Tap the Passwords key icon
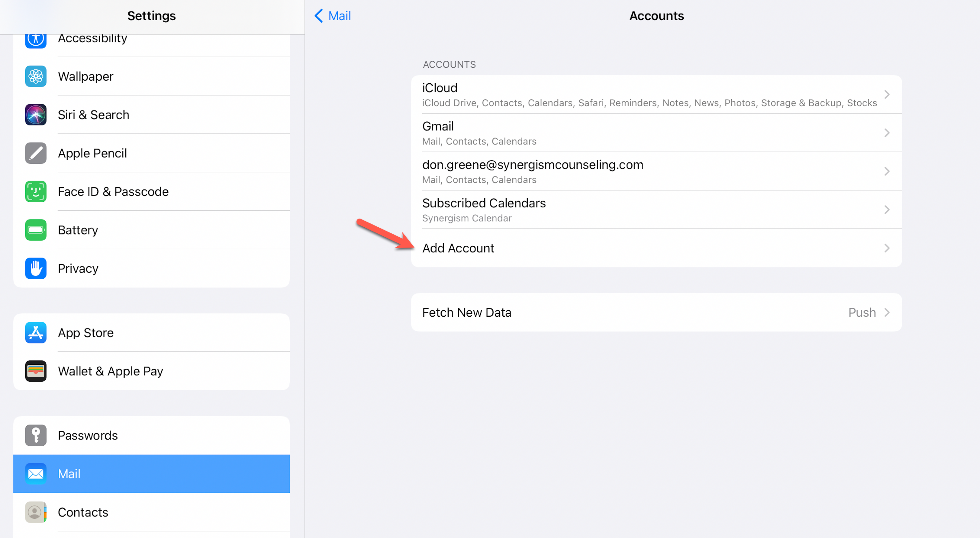The width and height of the screenshot is (980, 538). pos(36,435)
